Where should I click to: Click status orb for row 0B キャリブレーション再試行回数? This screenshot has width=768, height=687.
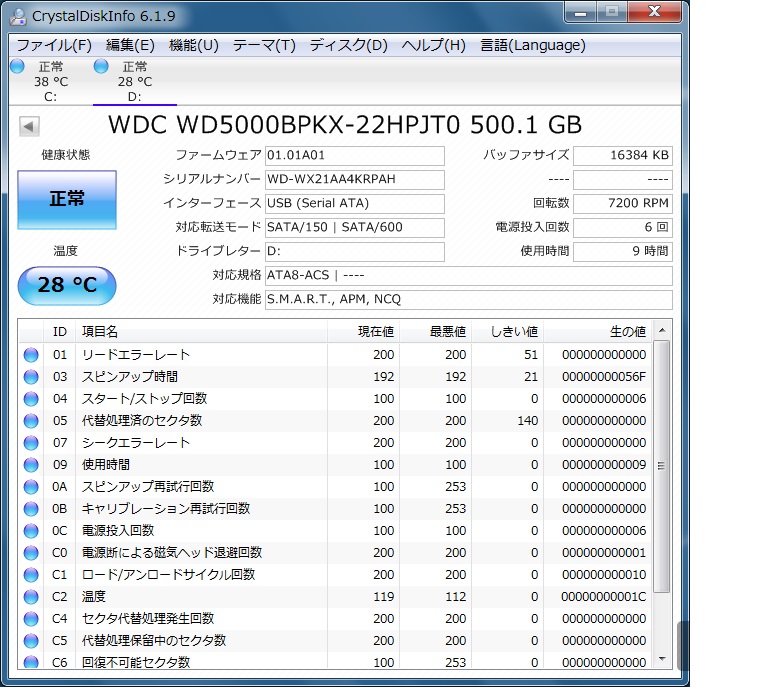coord(31,509)
